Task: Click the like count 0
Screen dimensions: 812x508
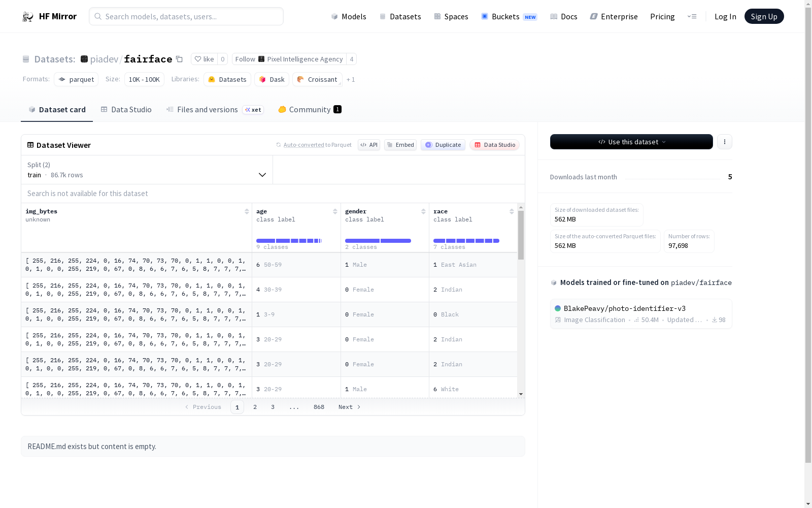Action: (222, 59)
